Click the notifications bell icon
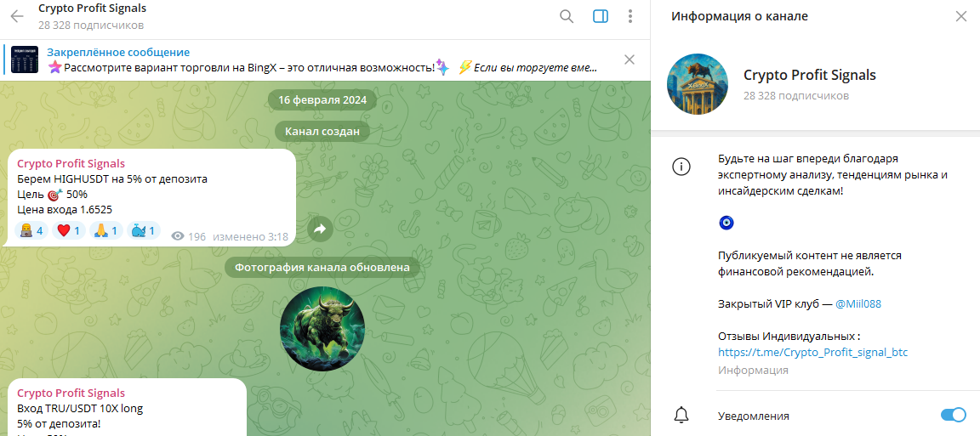980x436 pixels. [x=681, y=416]
